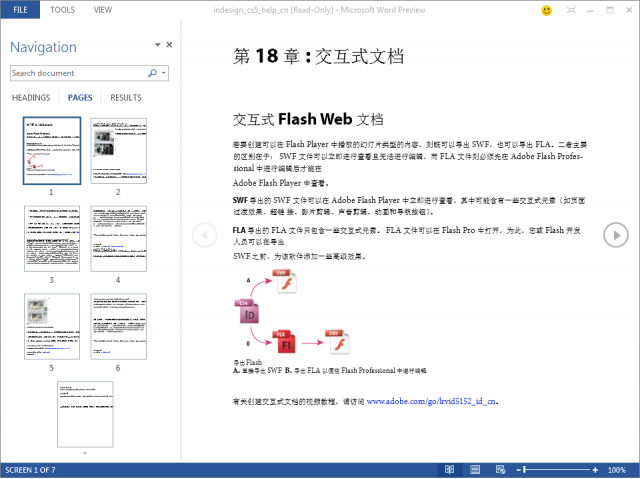The height and width of the screenshot is (479, 640).
Task: Expand search options dropdown arrow
Action: pos(164,73)
